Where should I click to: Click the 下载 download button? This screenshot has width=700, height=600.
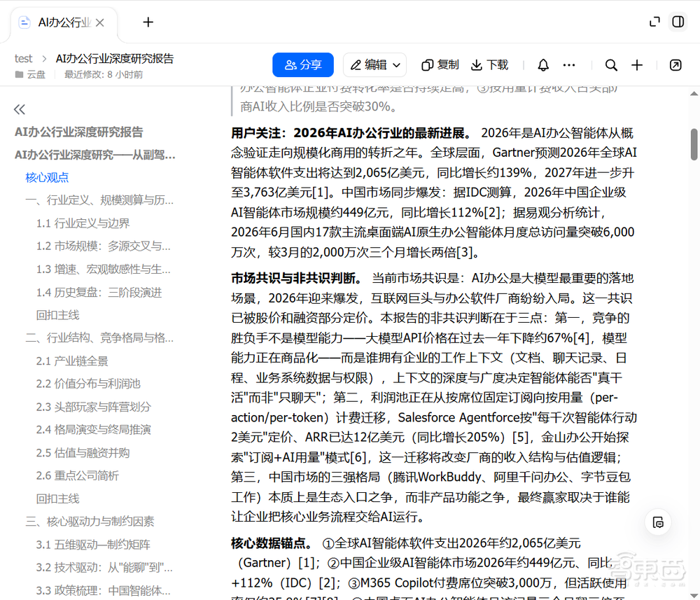(x=490, y=65)
